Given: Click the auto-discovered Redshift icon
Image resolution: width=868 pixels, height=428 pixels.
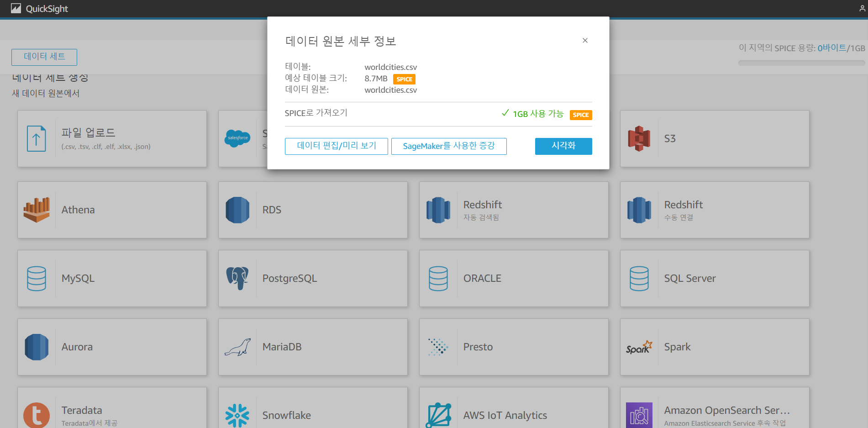Looking at the screenshot, I should pyautogui.click(x=438, y=210).
